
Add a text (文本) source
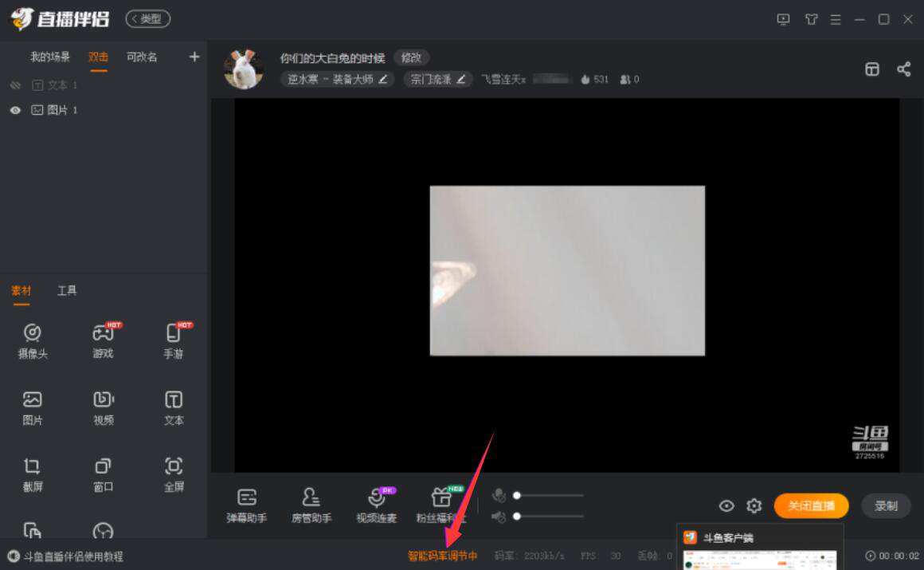tap(174, 407)
